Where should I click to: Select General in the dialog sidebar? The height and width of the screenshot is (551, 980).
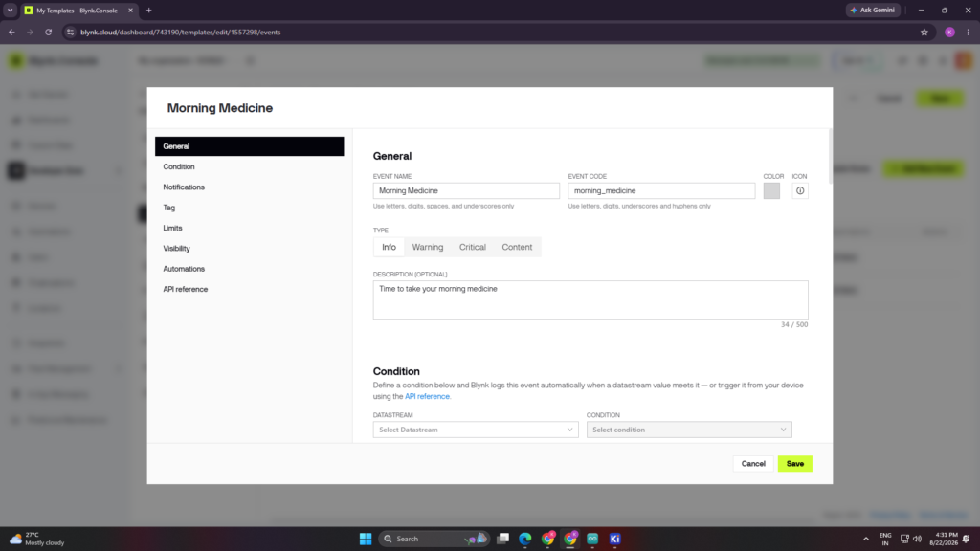click(250, 146)
